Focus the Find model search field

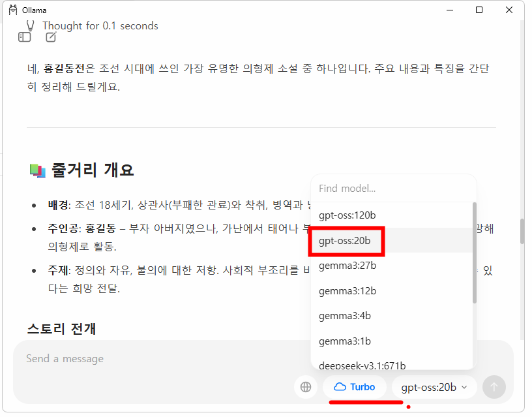[x=394, y=189]
